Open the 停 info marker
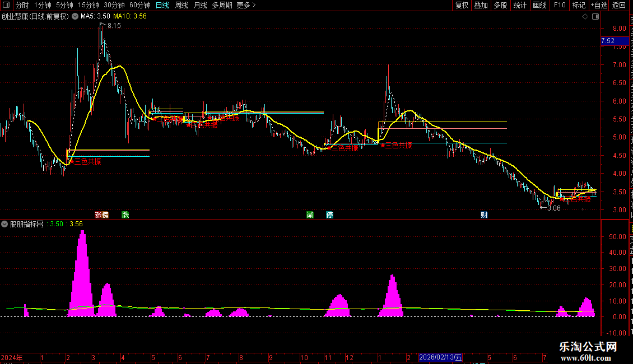 coord(330,214)
